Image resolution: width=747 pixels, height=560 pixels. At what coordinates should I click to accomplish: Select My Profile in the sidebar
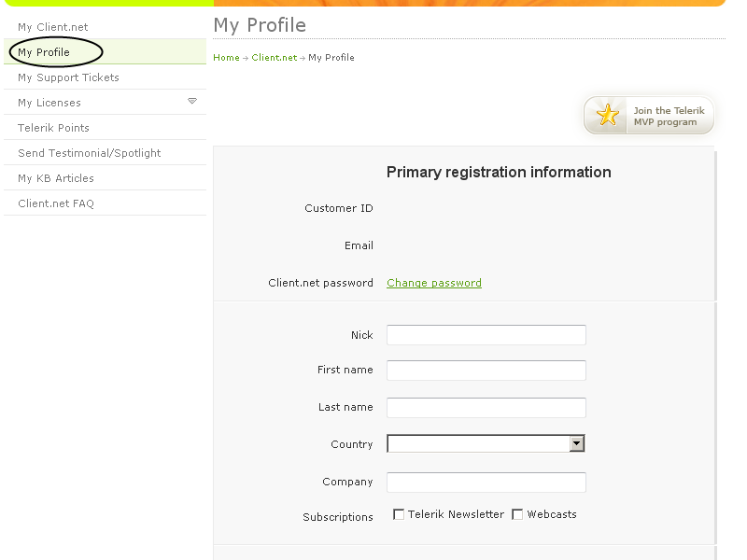[x=44, y=52]
